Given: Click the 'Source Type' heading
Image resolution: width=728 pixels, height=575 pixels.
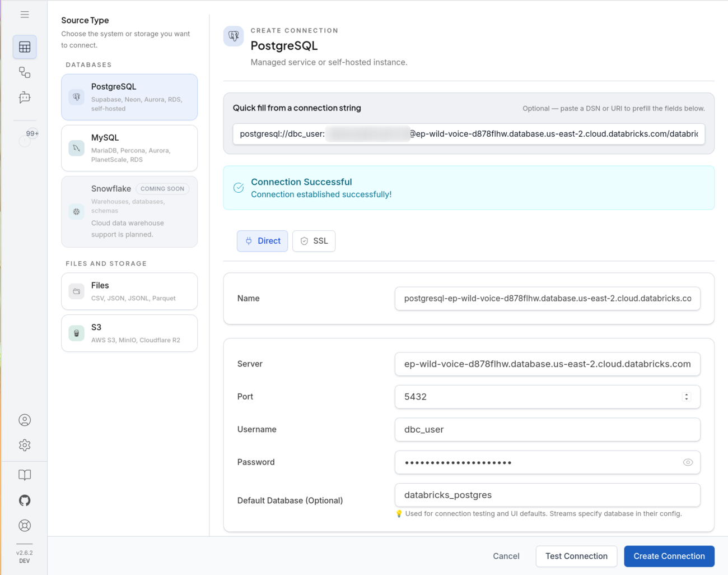Looking at the screenshot, I should click(x=85, y=20).
